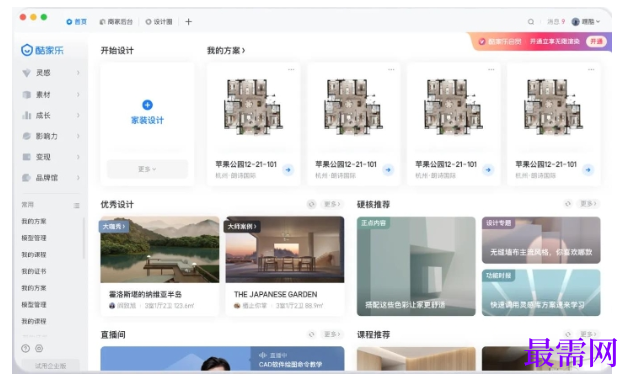The width and height of the screenshot is (636, 384).
Task: Open search with the magnifier icon
Action: 531,21
